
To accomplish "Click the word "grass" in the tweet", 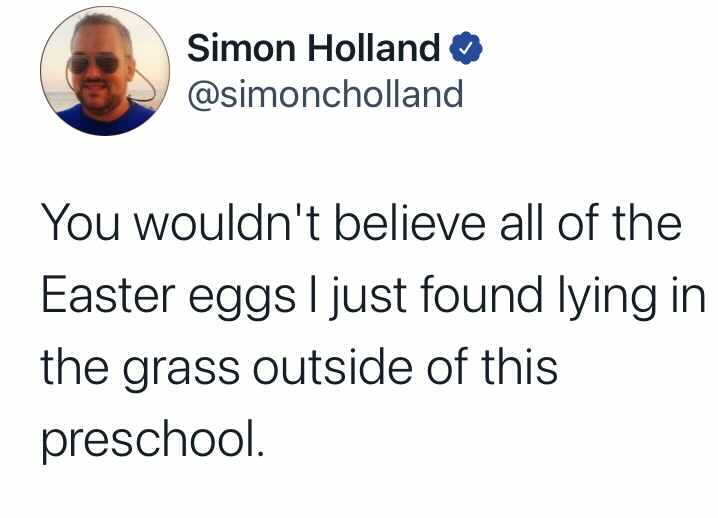I will coord(180,372).
